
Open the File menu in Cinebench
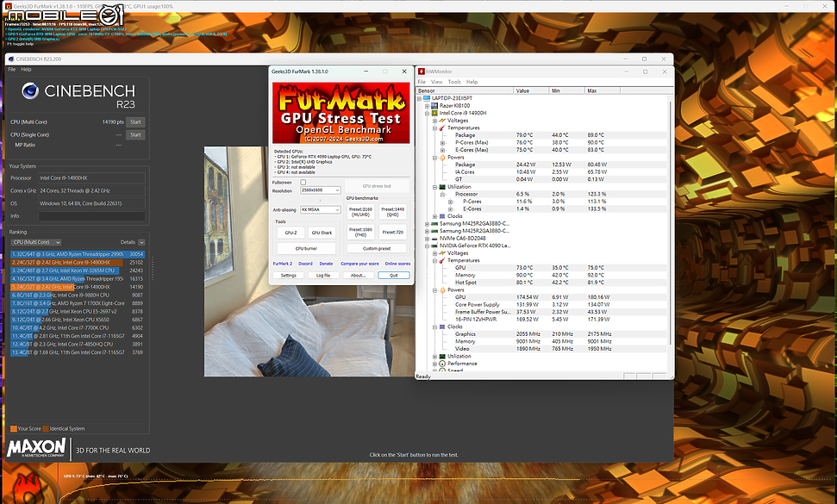(12, 69)
